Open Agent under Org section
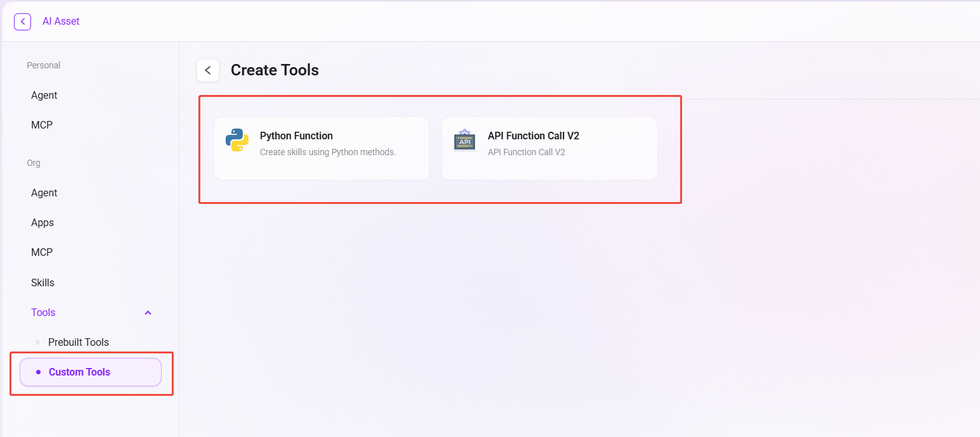980x437 pixels. pyautogui.click(x=44, y=193)
